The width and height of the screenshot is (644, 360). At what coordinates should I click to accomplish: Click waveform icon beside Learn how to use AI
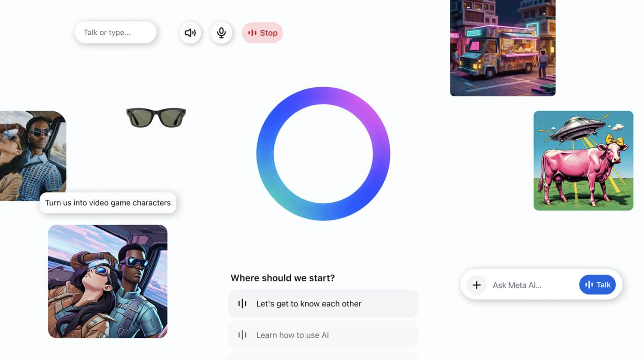[242, 335]
